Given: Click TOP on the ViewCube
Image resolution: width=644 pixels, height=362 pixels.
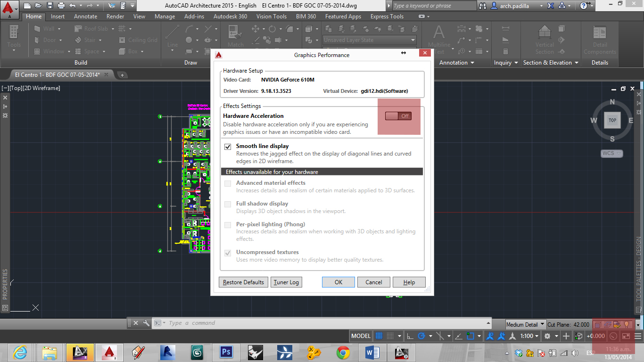Looking at the screenshot, I should [x=612, y=120].
